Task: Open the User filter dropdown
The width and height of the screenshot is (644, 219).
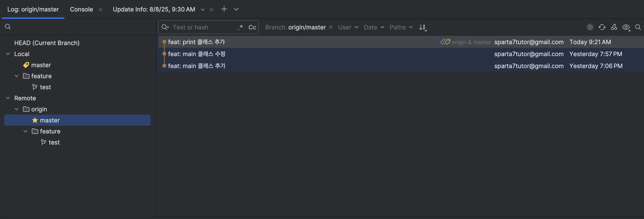Action: click(x=348, y=27)
